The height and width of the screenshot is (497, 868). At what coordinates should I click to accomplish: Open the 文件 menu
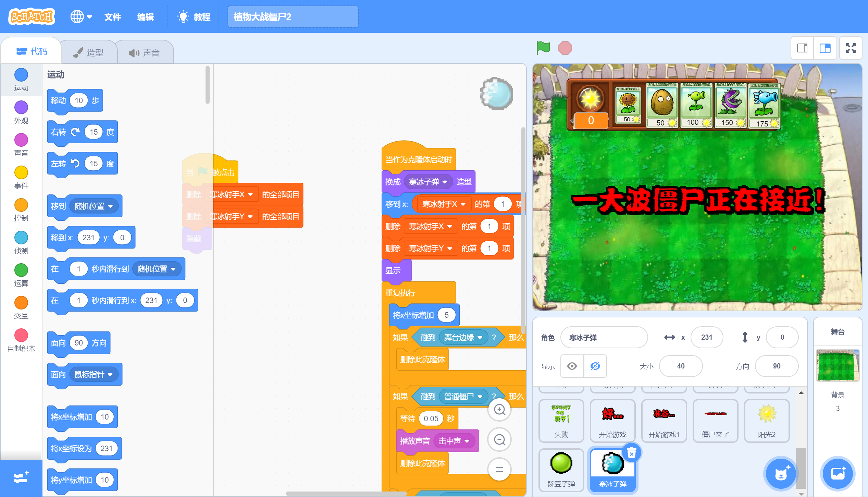[x=112, y=17]
